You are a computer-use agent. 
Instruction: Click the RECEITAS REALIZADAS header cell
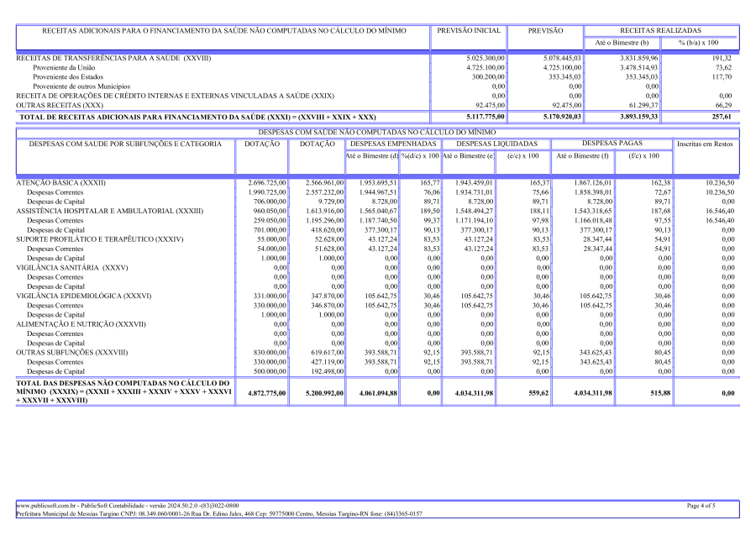pos(660,30)
